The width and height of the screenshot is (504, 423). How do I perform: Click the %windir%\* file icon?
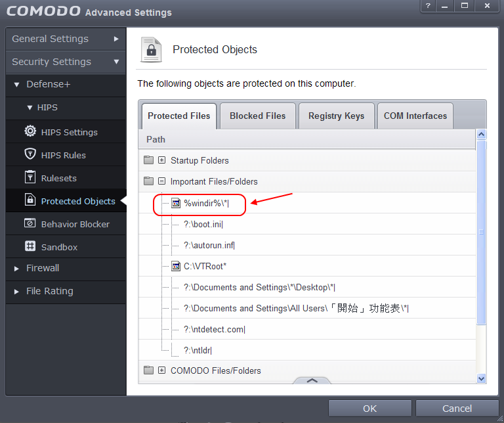click(x=176, y=203)
